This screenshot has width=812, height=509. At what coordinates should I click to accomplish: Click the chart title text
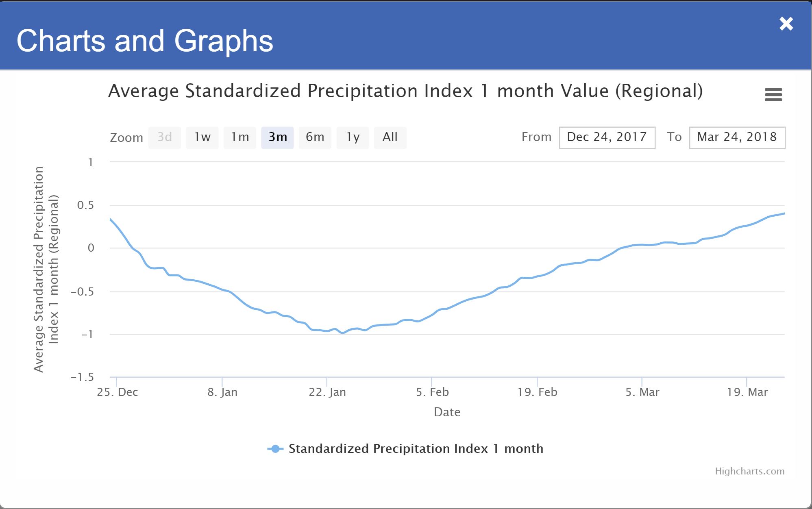(405, 91)
